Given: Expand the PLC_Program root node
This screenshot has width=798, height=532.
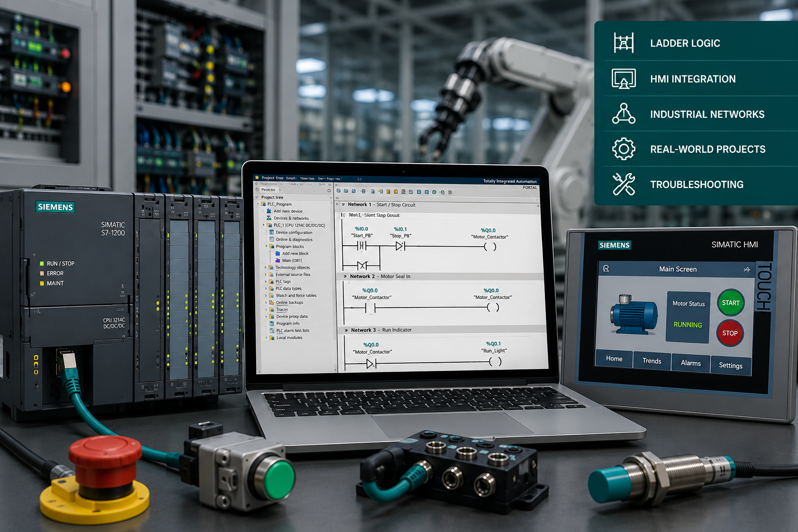Looking at the screenshot, I should 259,204.
